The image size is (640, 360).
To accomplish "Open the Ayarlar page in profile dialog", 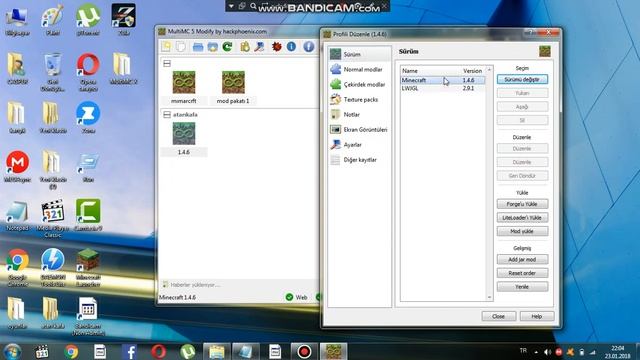I will tap(359, 145).
